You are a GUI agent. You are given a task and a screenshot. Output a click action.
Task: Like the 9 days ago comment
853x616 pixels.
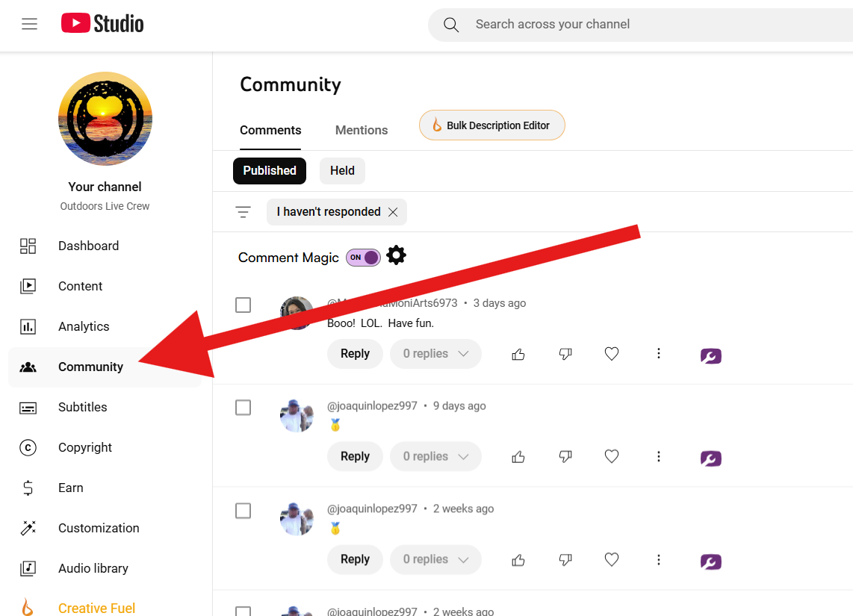coord(518,457)
